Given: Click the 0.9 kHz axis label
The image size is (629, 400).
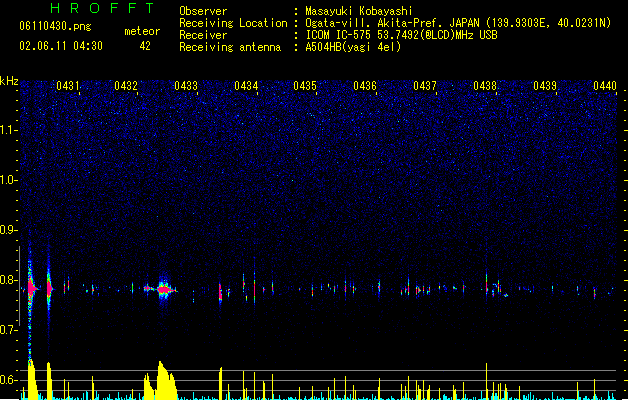Looking at the screenshot, I should coord(9,230).
